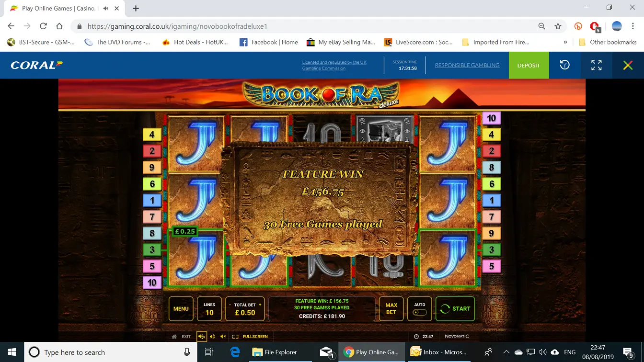The height and width of the screenshot is (362, 644).
Task: Open the Other bookmarks folder
Action: pos(608,42)
